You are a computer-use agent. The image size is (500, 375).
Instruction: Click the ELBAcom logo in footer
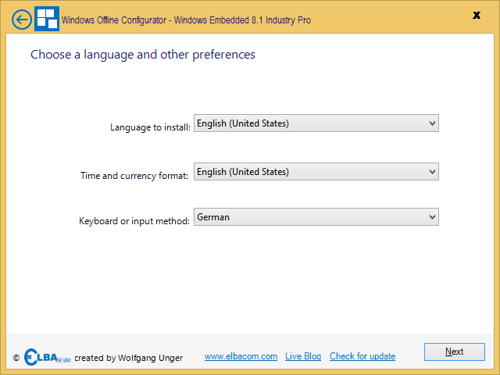[x=47, y=357]
